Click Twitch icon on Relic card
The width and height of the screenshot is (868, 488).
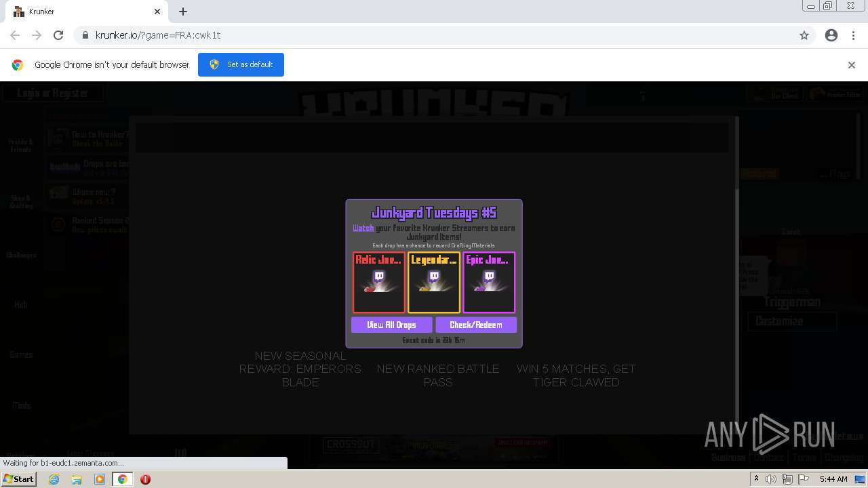[x=379, y=276]
